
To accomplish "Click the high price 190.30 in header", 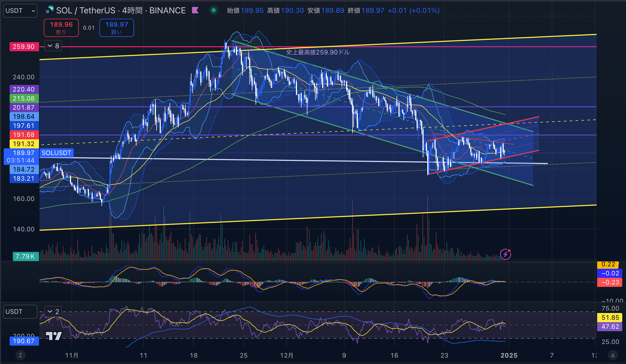I will tap(292, 10).
